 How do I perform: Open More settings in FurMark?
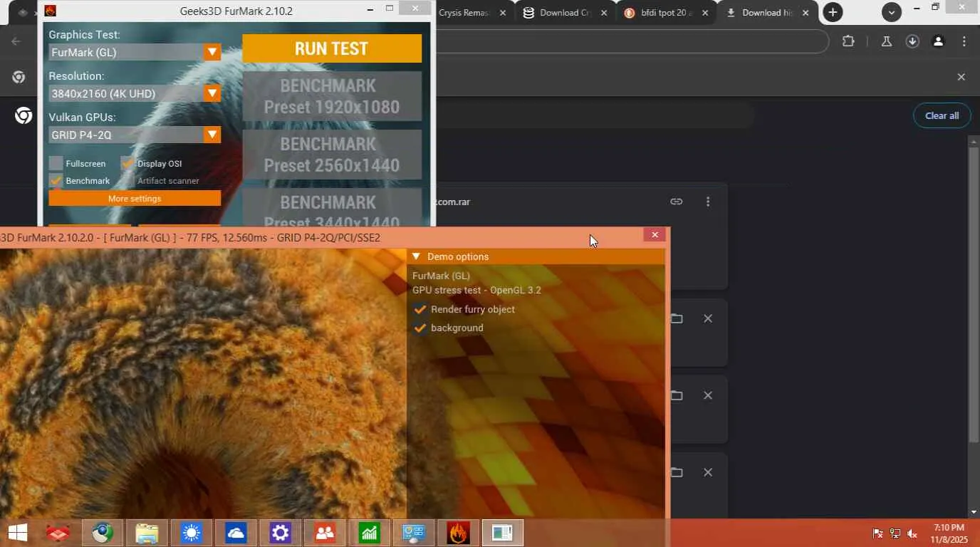135,199
